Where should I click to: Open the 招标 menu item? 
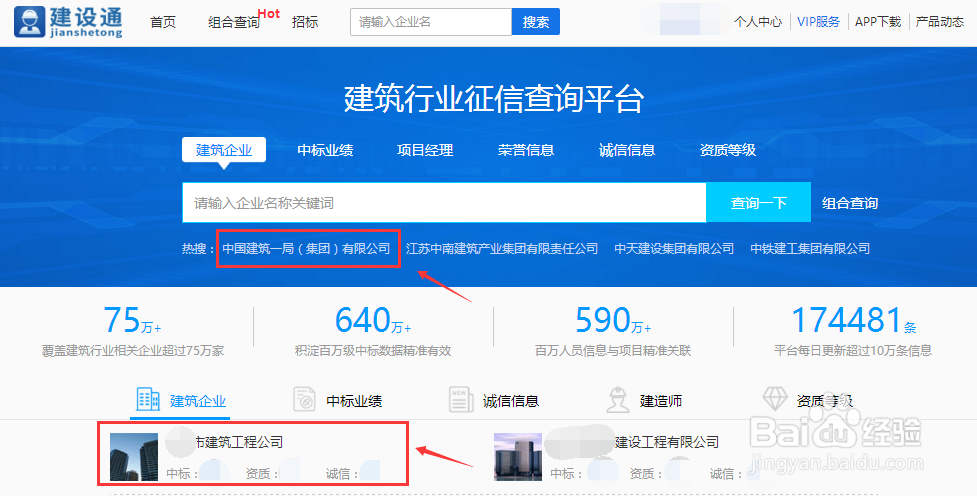305,22
